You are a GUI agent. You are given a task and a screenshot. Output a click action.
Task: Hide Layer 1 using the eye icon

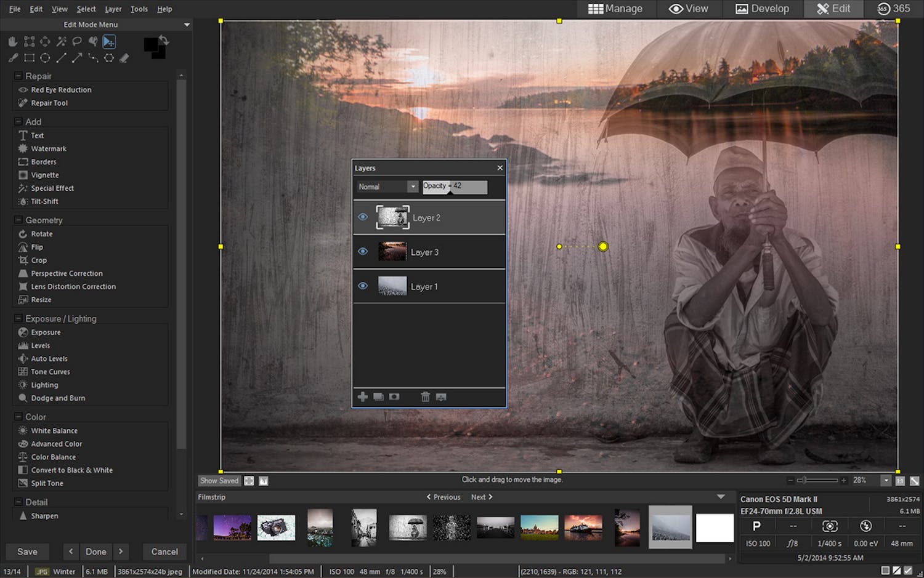(363, 286)
